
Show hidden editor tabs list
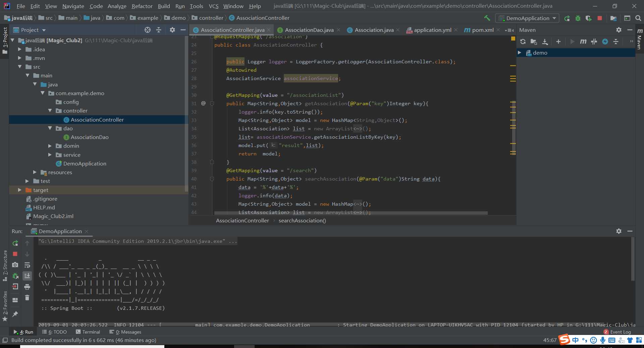[509, 30]
